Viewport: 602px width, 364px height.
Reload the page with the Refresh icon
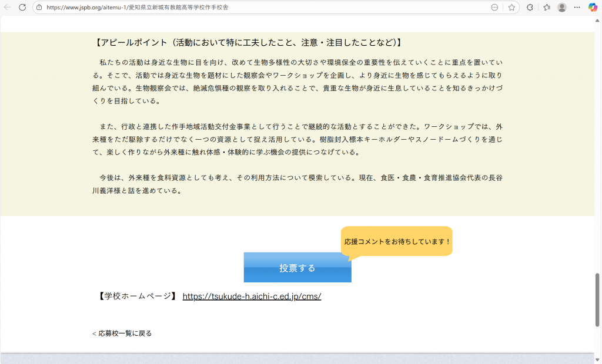(22, 8)
